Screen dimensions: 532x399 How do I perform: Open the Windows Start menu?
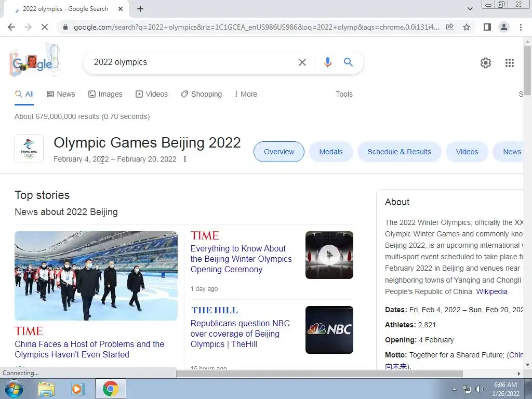(13, 389)
